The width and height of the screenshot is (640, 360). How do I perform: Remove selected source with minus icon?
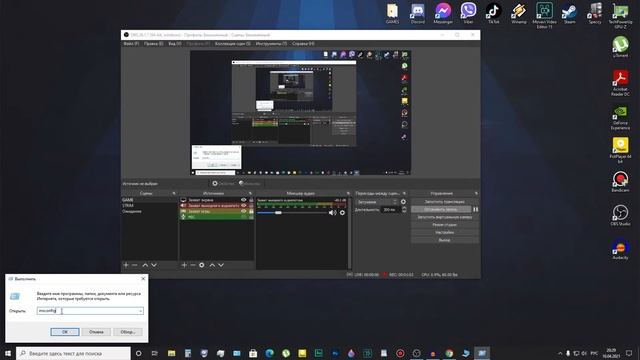point(193,265)
